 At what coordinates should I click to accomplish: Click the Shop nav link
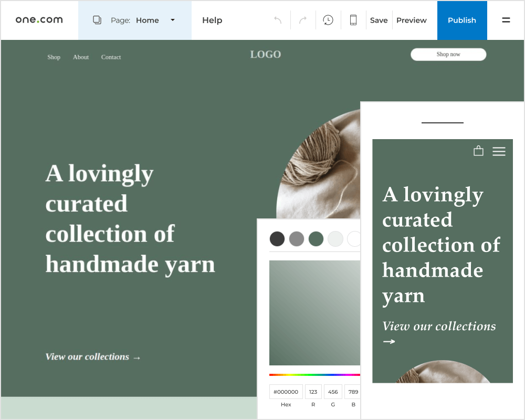point(54,57)
